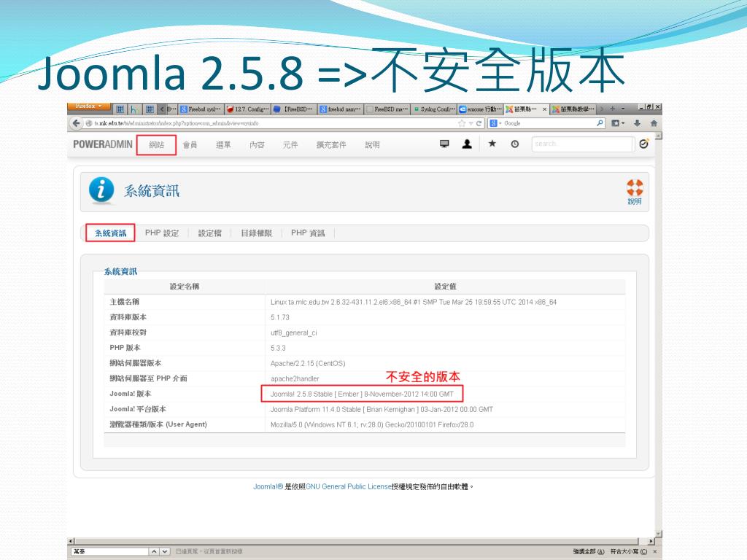Toggle 符合大小寫 match case option
This screenshot has height=560, width=747.
coord(629,551)
